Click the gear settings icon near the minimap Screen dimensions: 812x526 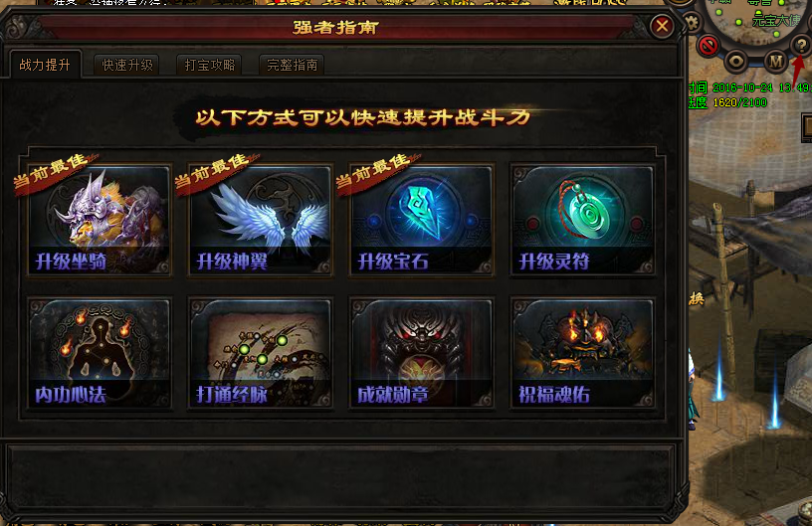pos(692,22)
